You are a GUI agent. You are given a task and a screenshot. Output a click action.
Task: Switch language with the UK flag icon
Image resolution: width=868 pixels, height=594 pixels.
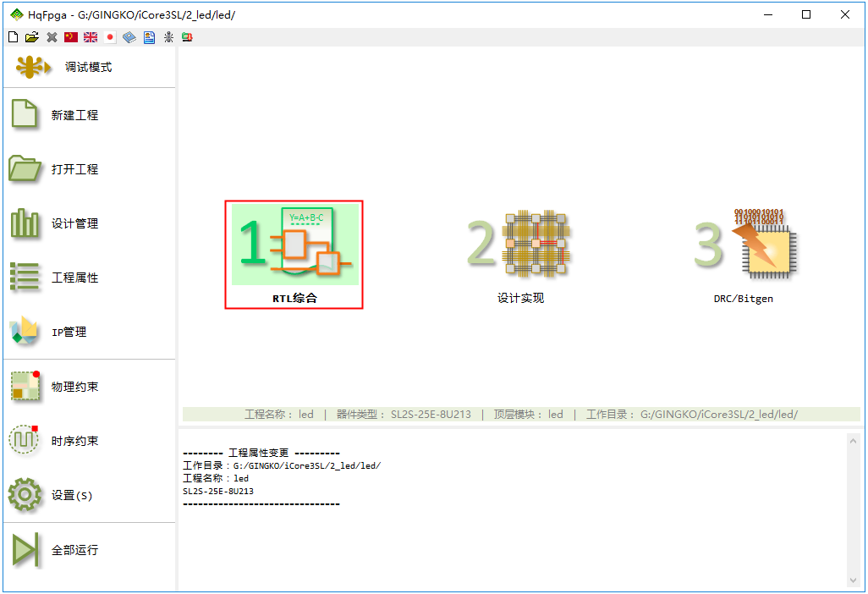[x=91, y=37]
